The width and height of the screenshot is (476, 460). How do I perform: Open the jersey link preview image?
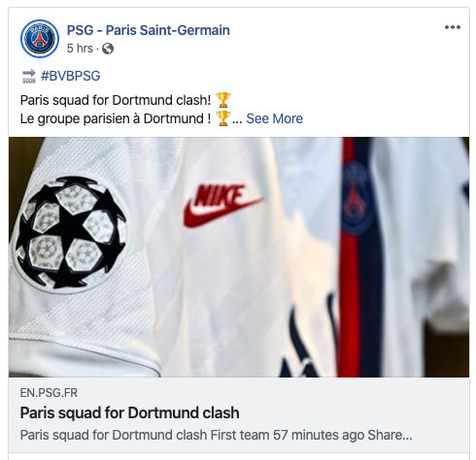click(239, 257)
